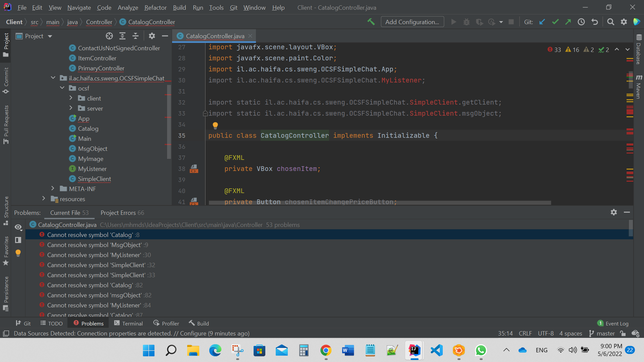
Task: Expand the resources folder
Action: click(x=44, y=198)
